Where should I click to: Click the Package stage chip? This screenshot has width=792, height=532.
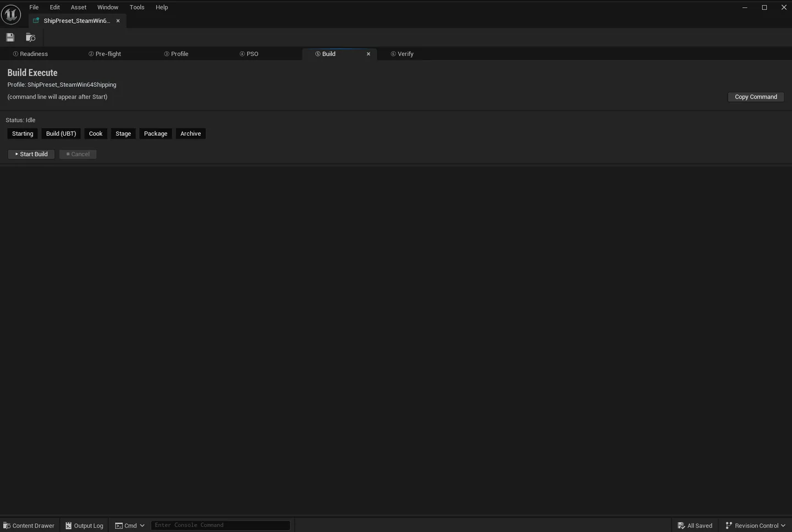[x=156, y=134]
